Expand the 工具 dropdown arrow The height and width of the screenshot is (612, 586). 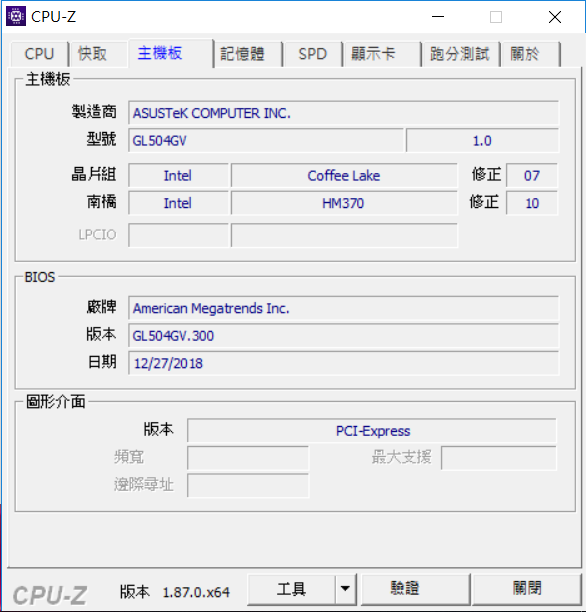click(346, 589)
